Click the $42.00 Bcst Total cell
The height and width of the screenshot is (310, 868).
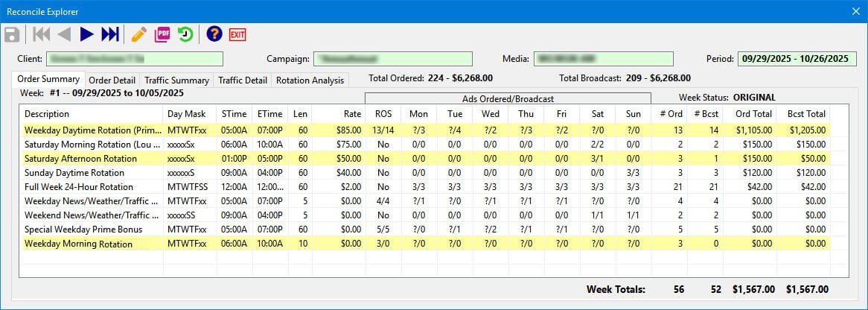(x=803, y=187)
